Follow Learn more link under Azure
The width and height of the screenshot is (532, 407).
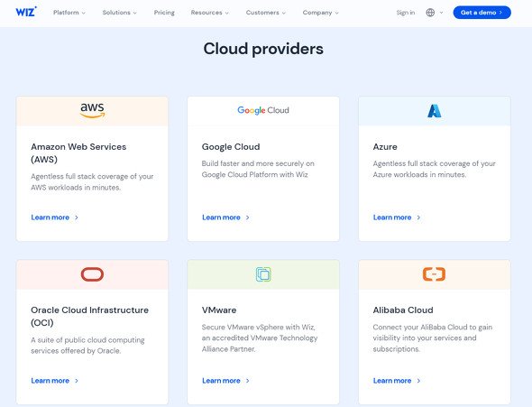(x=397, y=217)
